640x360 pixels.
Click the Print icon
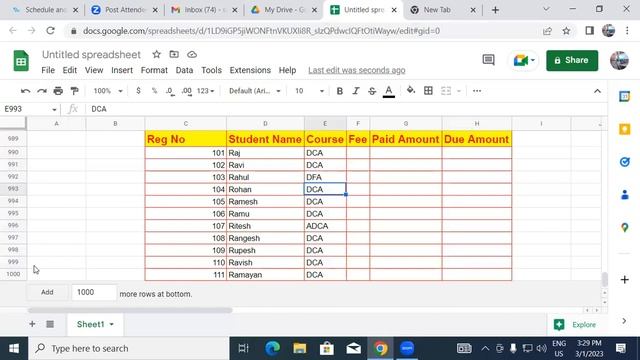tap(58, 91)
